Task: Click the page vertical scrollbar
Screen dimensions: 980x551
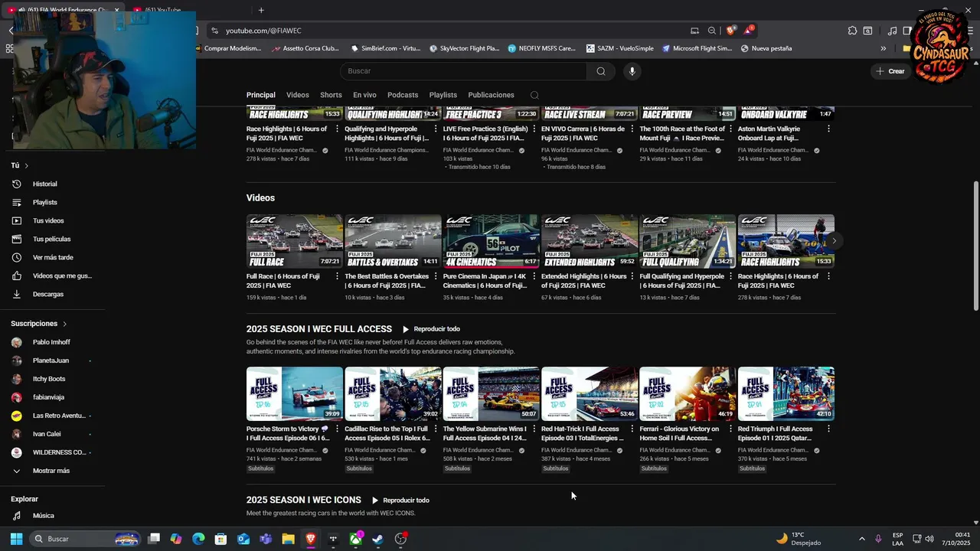Action: click(x=975, y=245)
